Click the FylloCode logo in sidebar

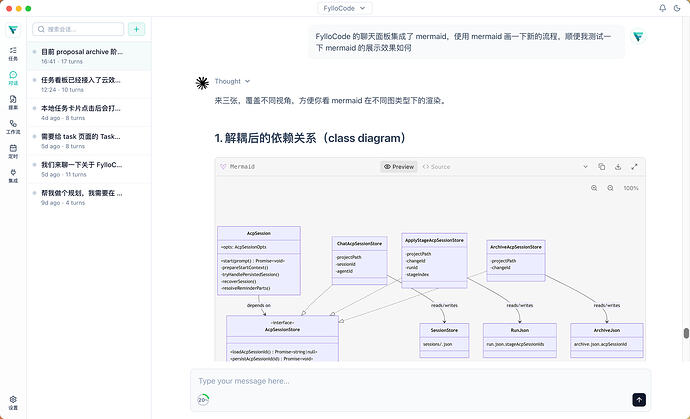tap(13, 30)
